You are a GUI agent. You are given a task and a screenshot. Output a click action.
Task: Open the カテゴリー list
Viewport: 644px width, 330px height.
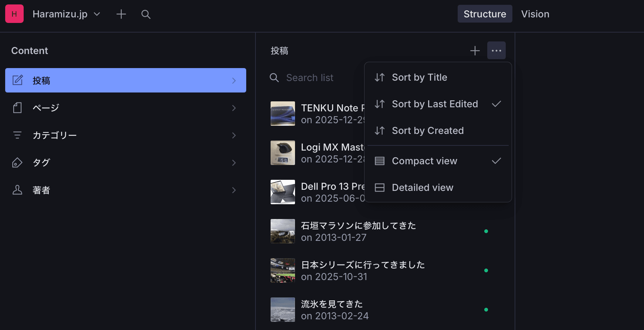(125, 135)
